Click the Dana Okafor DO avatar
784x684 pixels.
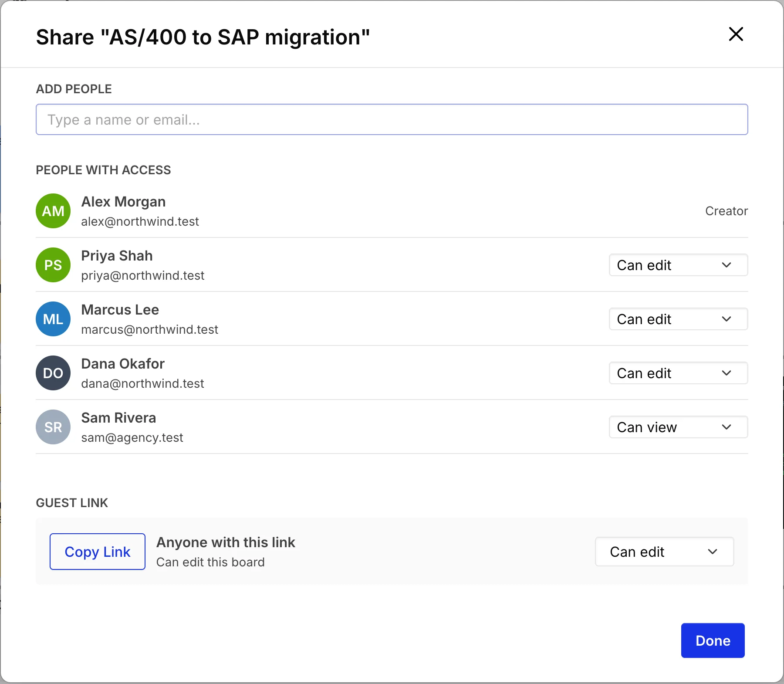point(53,373)
